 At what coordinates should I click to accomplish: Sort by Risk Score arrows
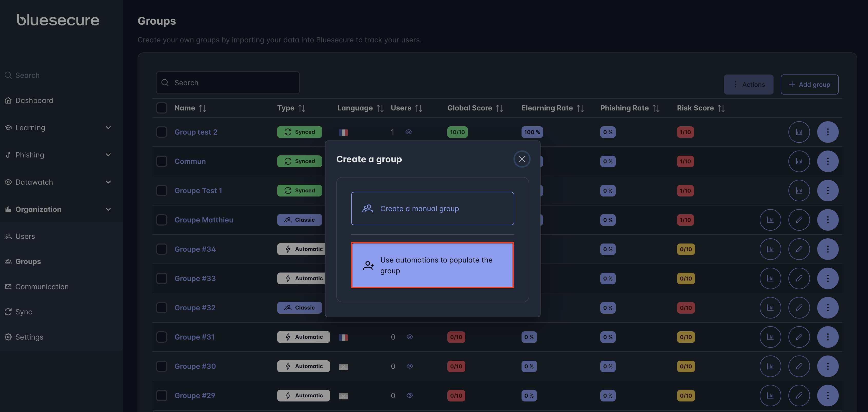[721, 108]
